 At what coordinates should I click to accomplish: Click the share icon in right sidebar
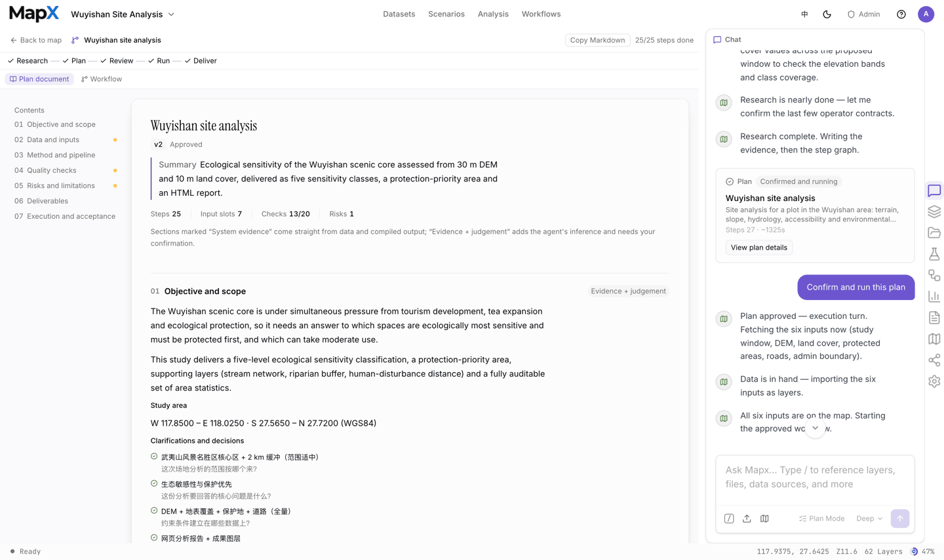tap(934, 360)
